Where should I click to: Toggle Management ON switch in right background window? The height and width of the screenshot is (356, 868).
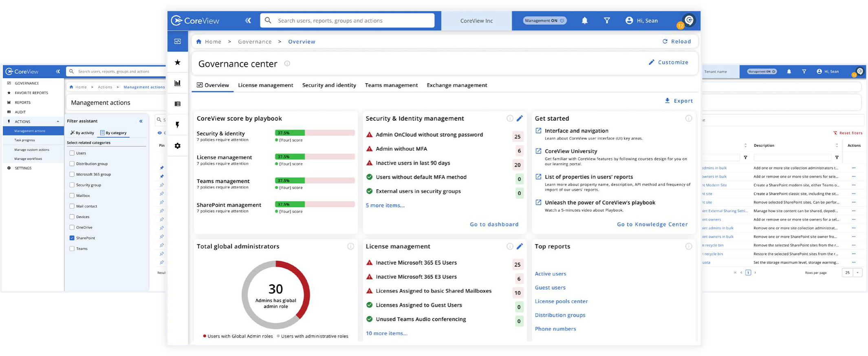[x=761, y=71]
